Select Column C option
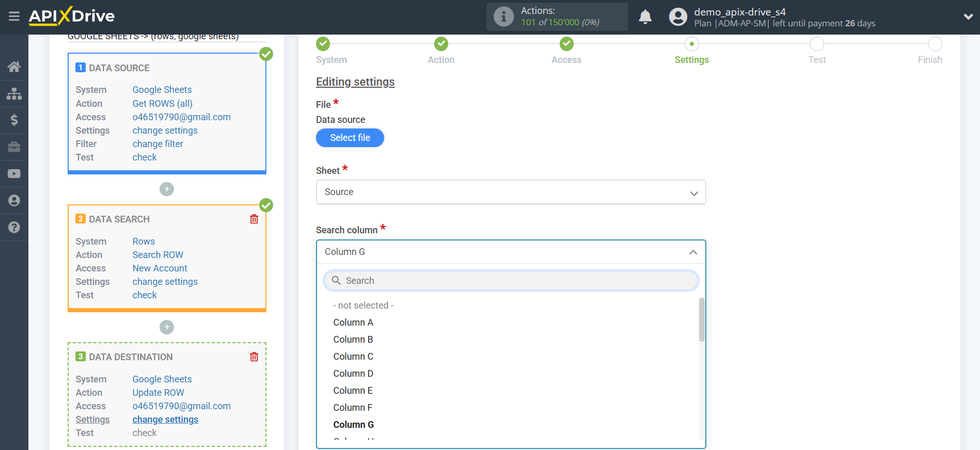 pyautogui.click(x=353, y=357)
